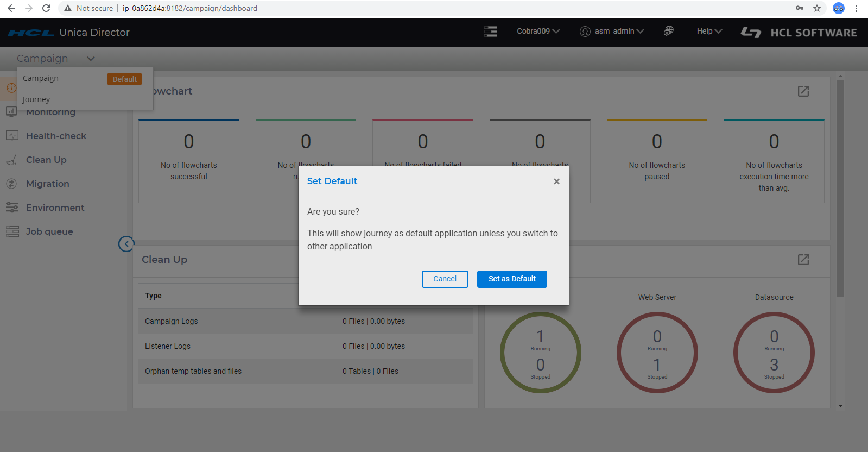Collapse the sidebar with arrow circle
Image resolution: width=868 pixels, height=452 pixels.
(x=126, y=244)
